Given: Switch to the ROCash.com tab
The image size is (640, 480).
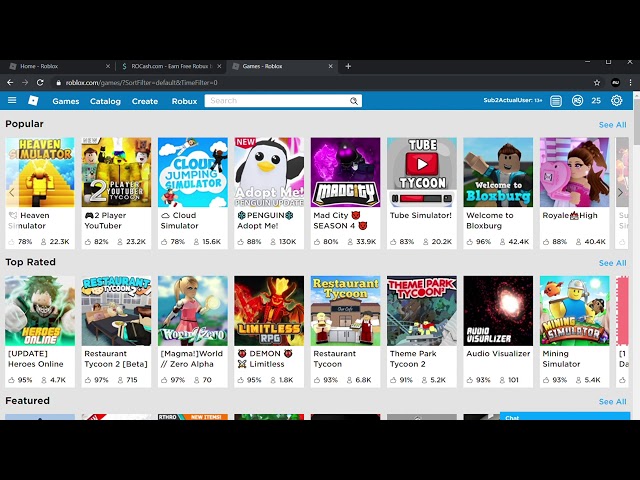Looking at the screenshot, I should click(x=169, y=66).
